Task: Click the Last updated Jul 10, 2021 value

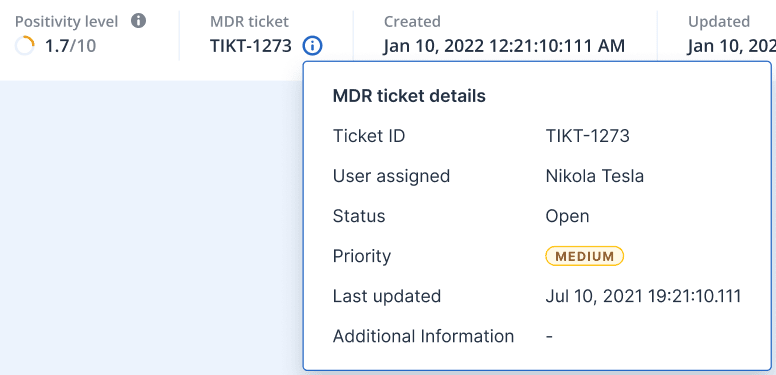Action: (x=643, y=296)
